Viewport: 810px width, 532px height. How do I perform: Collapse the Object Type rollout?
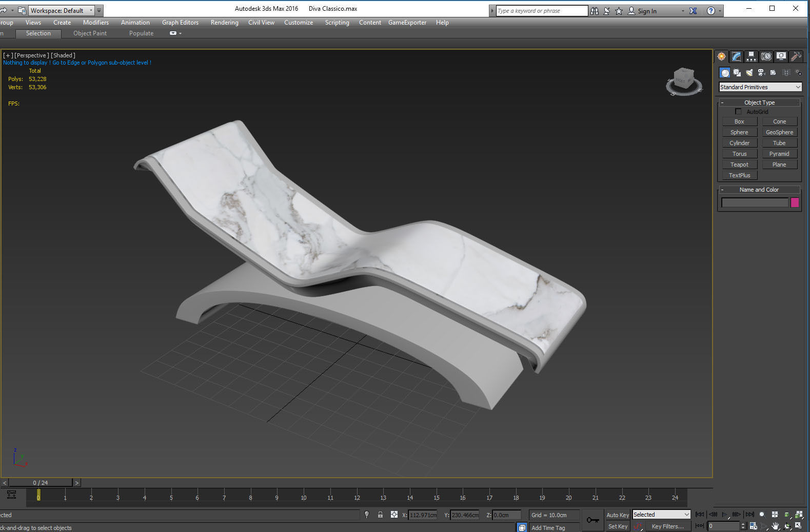pyautogui.click(x=759, y=103)
